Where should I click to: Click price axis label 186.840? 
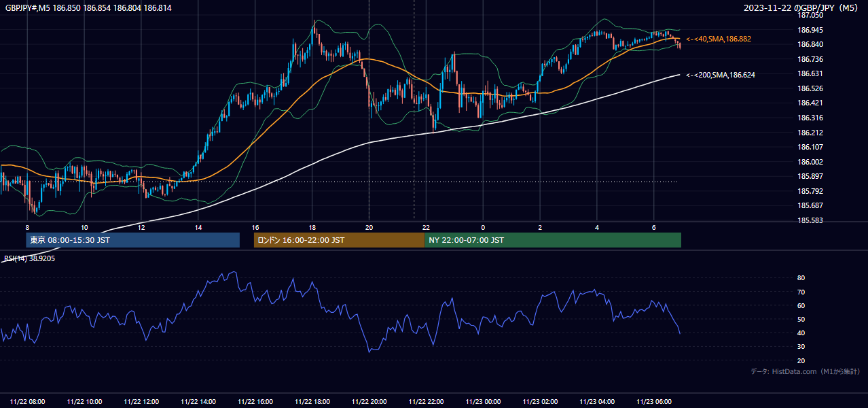810,44
